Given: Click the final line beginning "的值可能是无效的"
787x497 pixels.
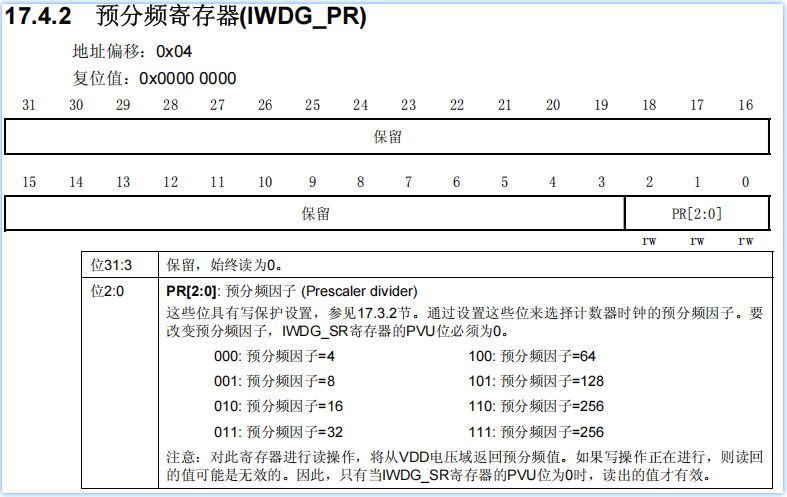Looking at the screenshot, I should coord(439,475).
